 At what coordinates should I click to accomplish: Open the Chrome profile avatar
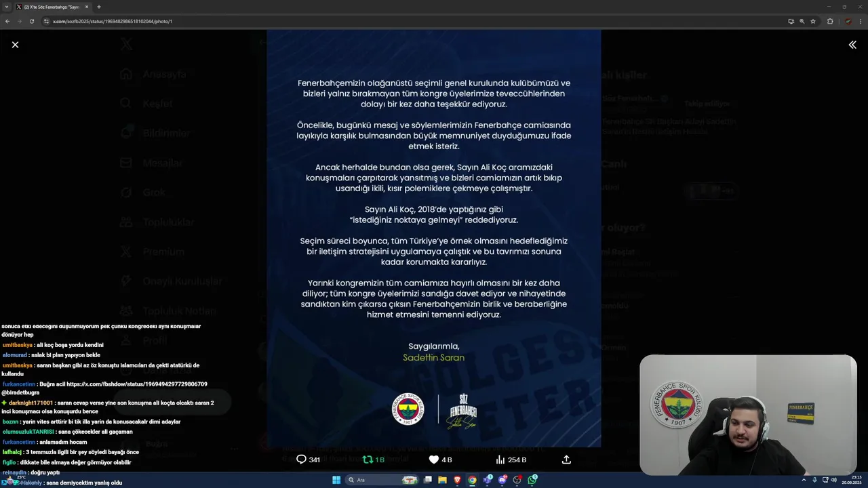click(x=848, y=21)
